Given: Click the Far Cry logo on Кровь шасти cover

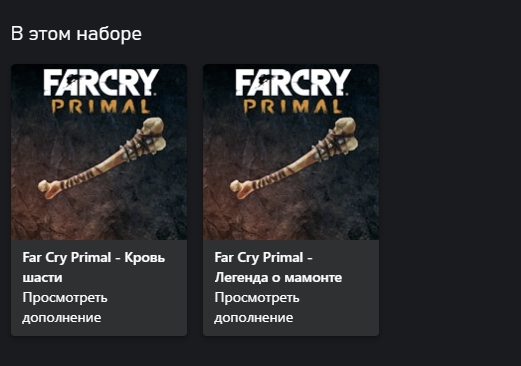Looking at the screenshot, I should (x=101, y=83).
